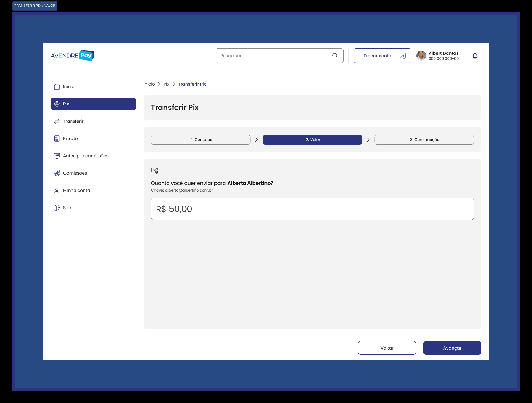
Task: Click the Sair logout icon
Action: point(57,208)
